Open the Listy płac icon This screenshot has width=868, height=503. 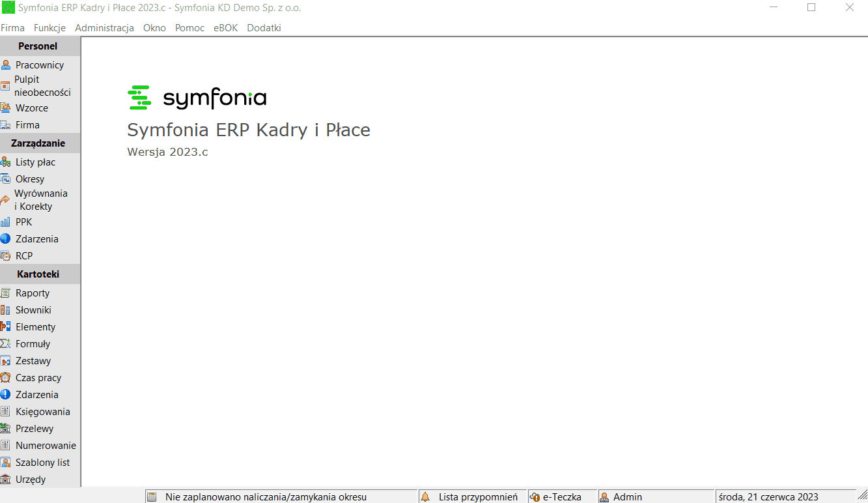tap(6, 162)
